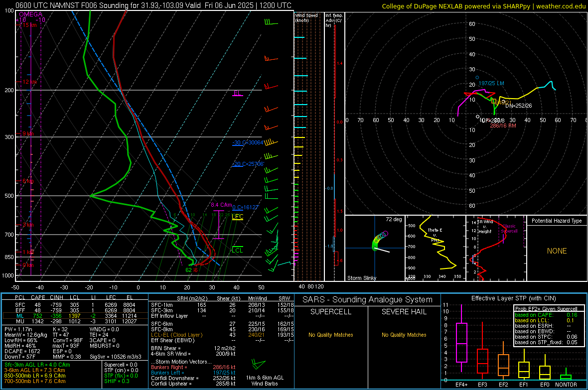Click the 12 km height marker label
This screenshot has width=588, height=390.
coord(29,82)
